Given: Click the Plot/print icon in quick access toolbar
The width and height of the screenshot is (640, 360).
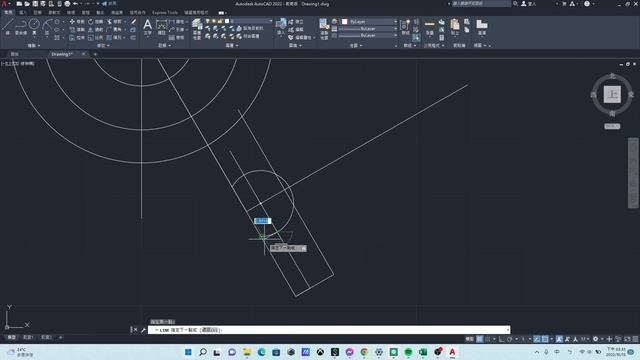Looking at the screenshot, I should point(67,4).
